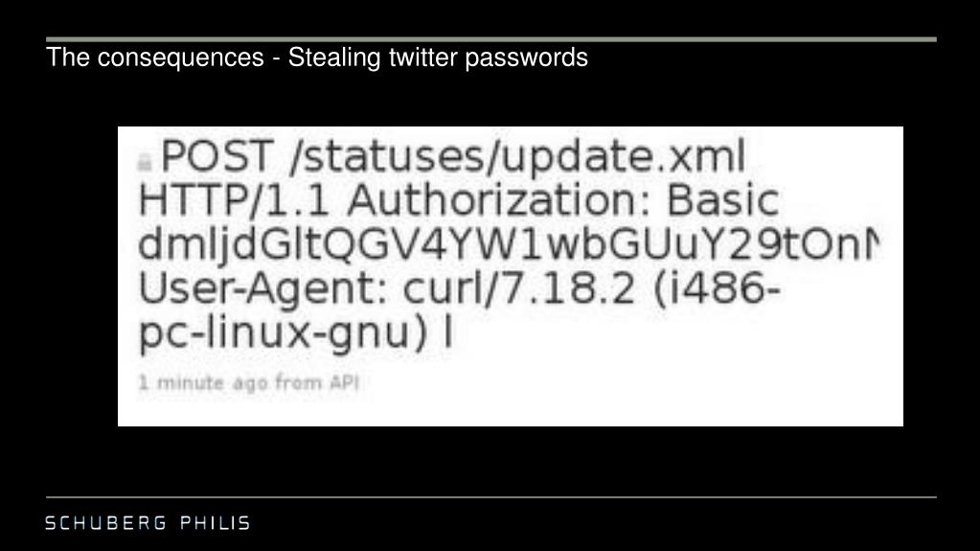The height and width of the screenshot is (551, 980).
Task: Click the base64 string starting dmljdGlt
Action: (x=509, y=244)
